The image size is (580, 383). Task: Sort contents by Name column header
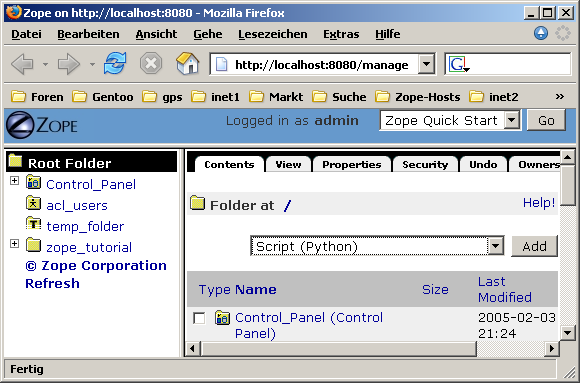click(x=256, y=289)
